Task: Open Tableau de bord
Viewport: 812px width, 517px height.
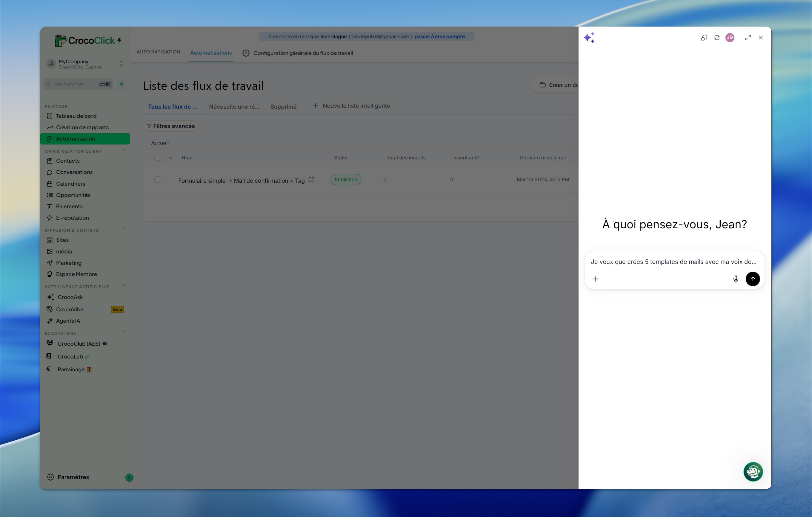Action: pos(85,116)
